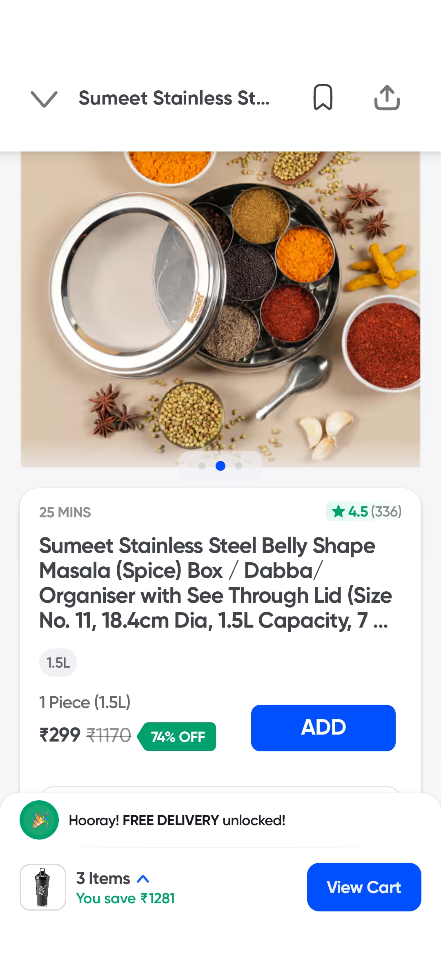
Task: Open cart with View Cart button
Action: click(x=364, y=887)
